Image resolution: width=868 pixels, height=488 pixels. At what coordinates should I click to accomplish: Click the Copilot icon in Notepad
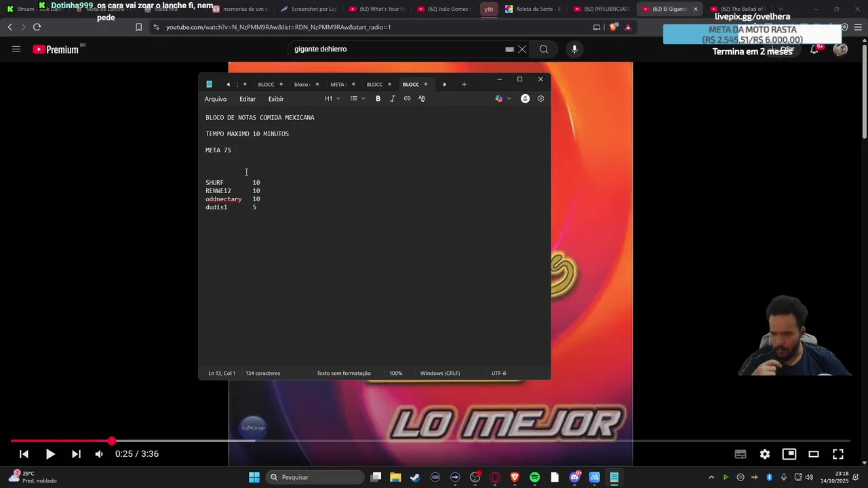[x=499, y=99]
